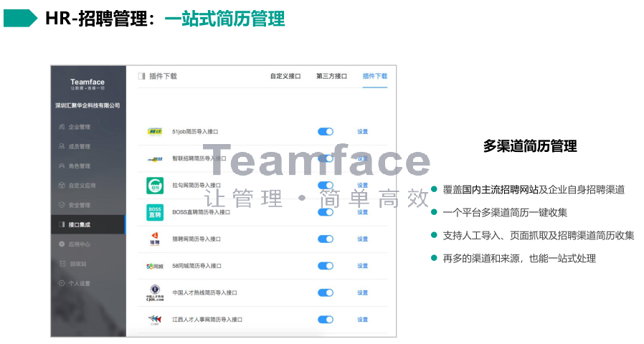Screen dimensions: 644x344
Task: Toggle the 猎聘网简历导入接口 switch
Action: coord(326,239)
